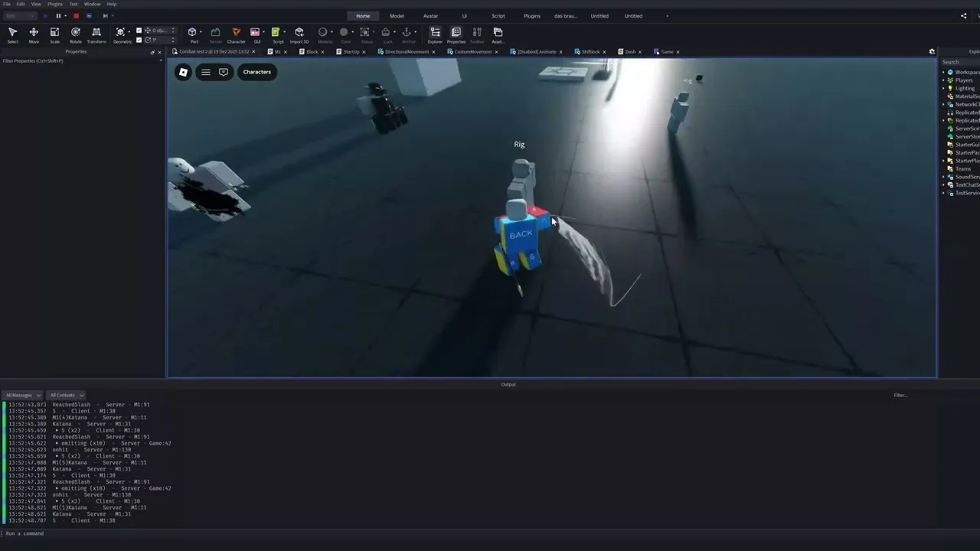Select the Teams item in Explorer
Screen dimensions: 980x551
coord(963,168)
